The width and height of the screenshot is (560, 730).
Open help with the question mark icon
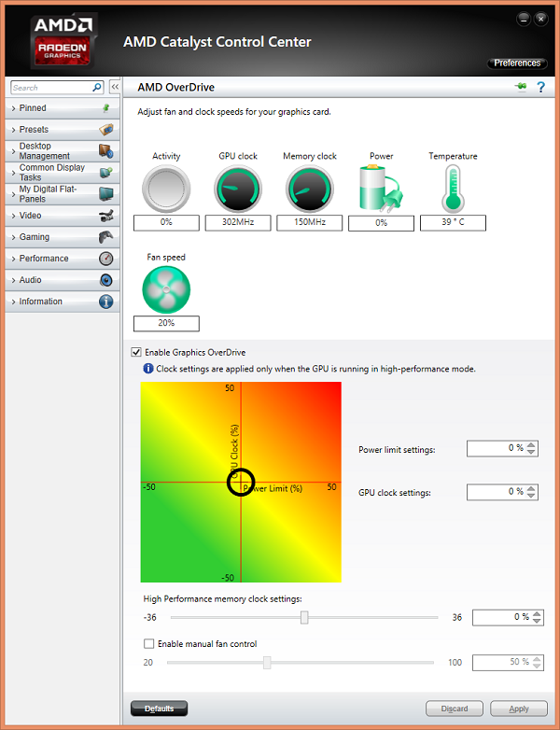pyautogui.click(x=540, y=87)
